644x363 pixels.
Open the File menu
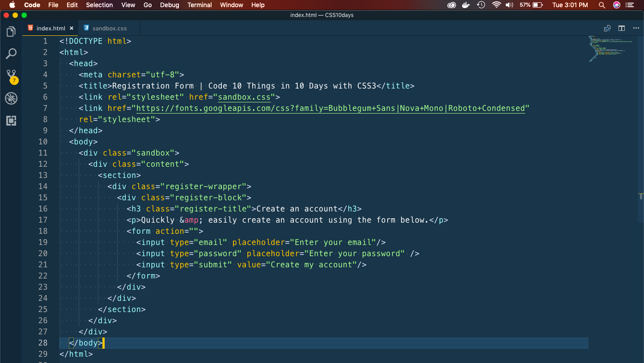53,5
